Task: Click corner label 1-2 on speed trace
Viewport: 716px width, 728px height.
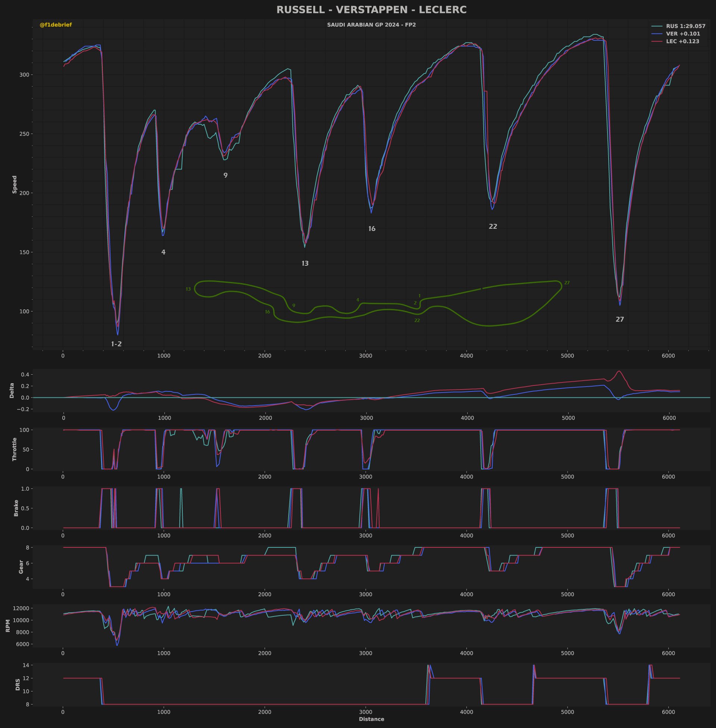Action: (116, 344)
